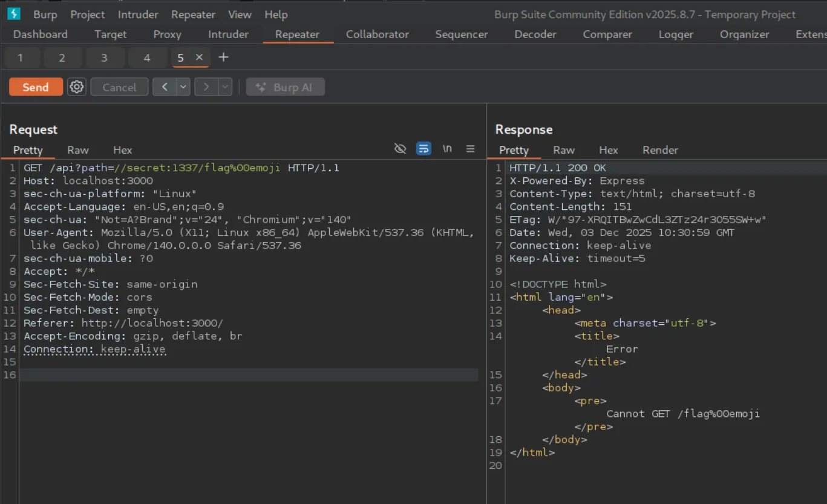This screenshot has height=504, width=827.
Task: Open the request editor hamburger menu
Action: (470, 149)
